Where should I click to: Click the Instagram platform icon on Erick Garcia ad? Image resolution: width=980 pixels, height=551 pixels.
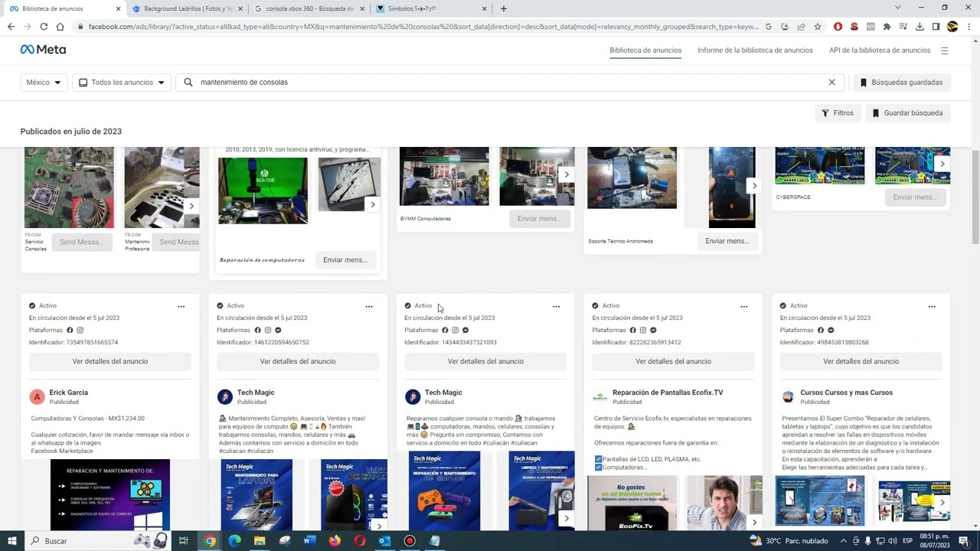pyautogui.click(x=80, y=330)
